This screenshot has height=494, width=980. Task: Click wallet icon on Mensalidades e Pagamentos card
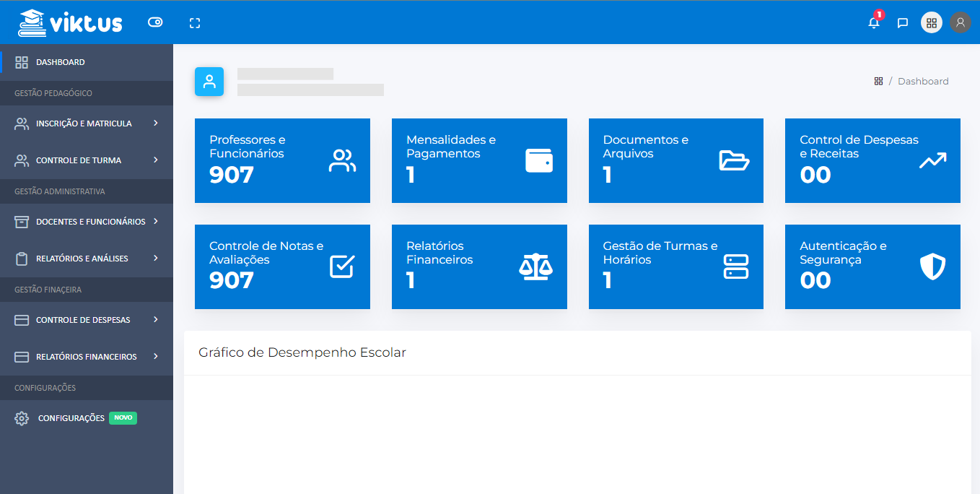click(x=539, y=160)
